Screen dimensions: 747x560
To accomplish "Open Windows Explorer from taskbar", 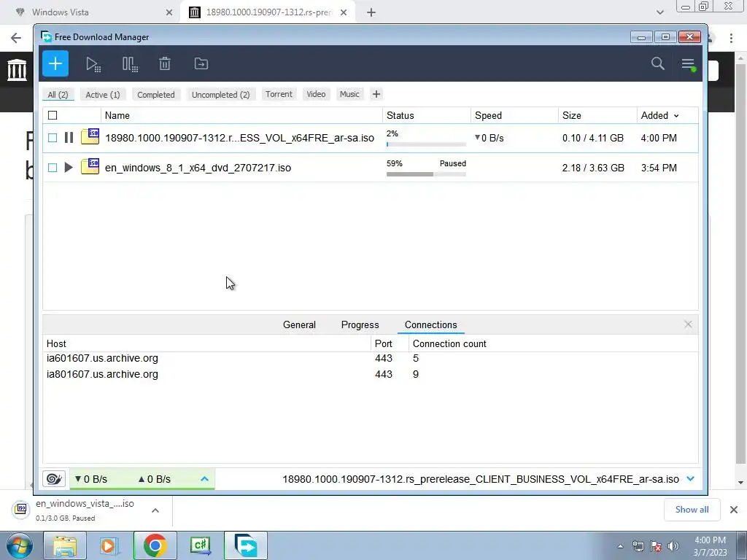I will (65, 545).
